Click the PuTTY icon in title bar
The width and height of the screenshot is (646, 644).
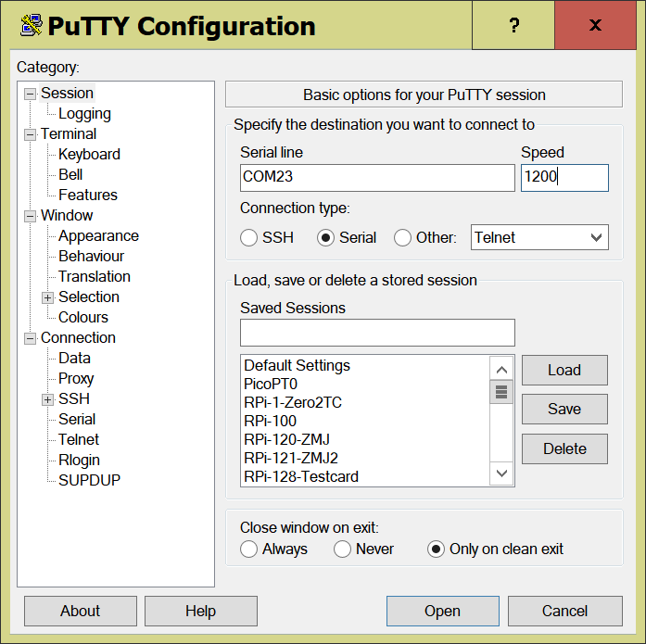pyautogui.click(x=30, y=26)
